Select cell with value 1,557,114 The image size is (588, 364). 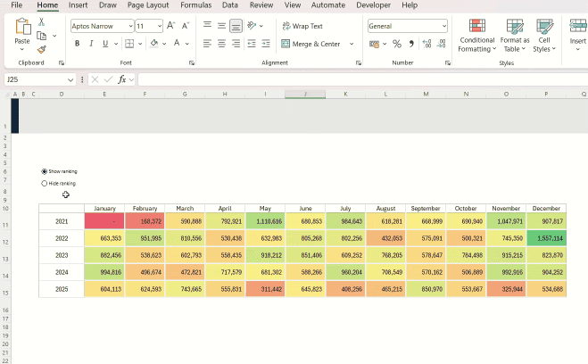[x=546, y=238]
